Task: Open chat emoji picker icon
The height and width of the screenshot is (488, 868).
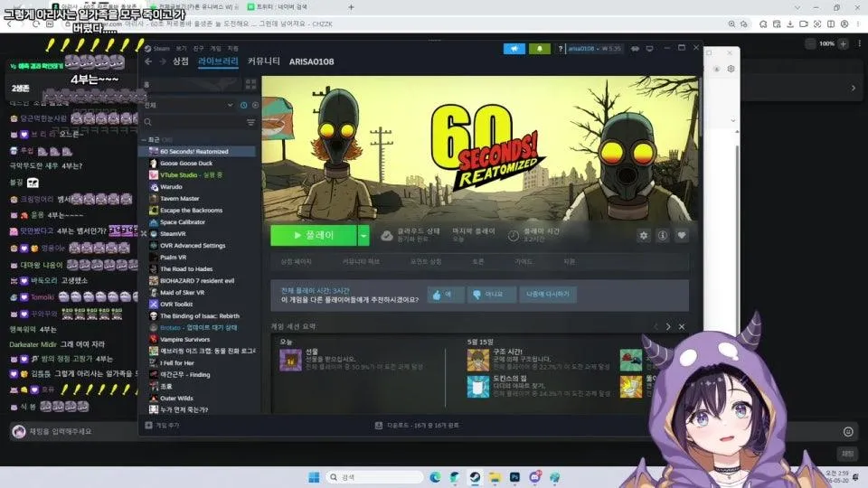Action: [x=847, y=432]
